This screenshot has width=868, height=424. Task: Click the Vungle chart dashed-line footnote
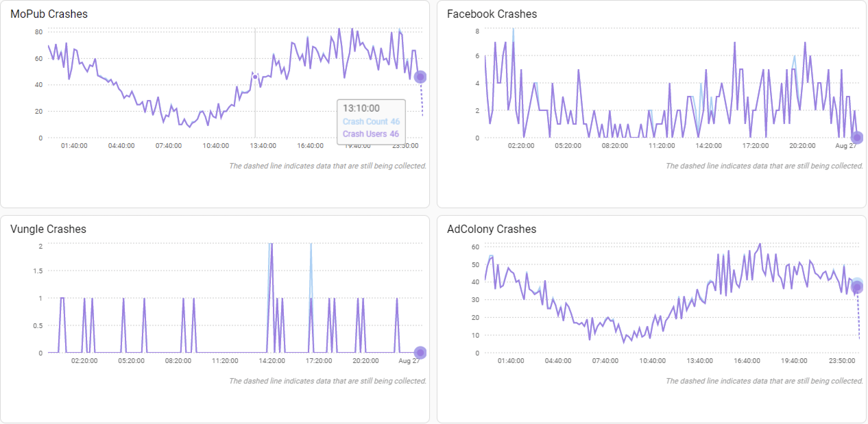(328, 381)
